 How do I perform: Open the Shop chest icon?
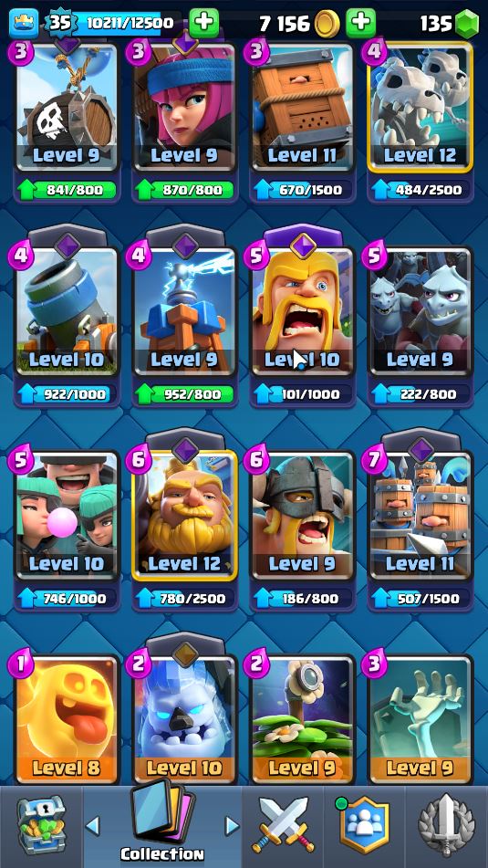[41, 825]
